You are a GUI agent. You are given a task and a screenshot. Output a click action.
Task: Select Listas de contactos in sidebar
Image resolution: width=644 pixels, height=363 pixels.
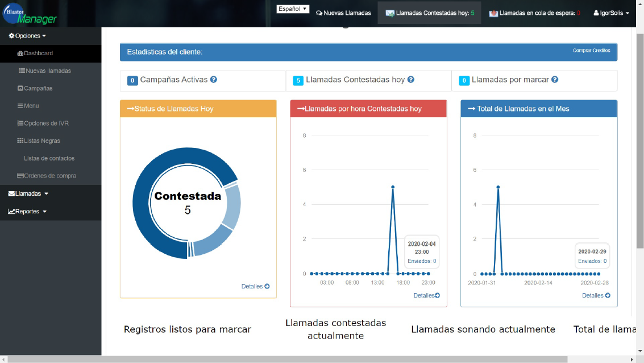coord(49,159)
